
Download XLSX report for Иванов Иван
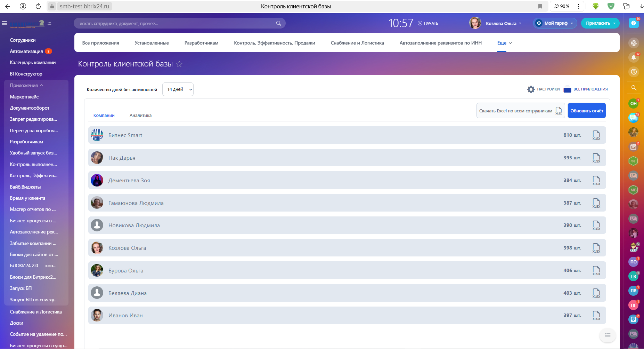596,316
